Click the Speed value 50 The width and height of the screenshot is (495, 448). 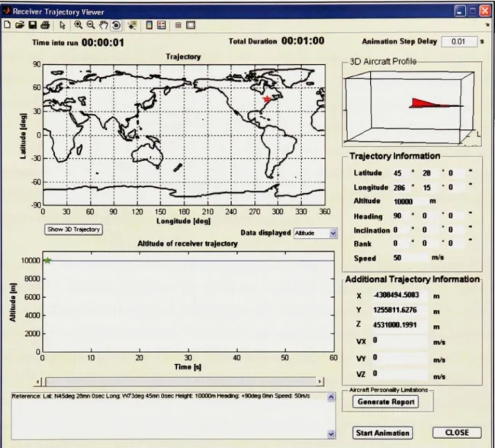pos(410,258)
